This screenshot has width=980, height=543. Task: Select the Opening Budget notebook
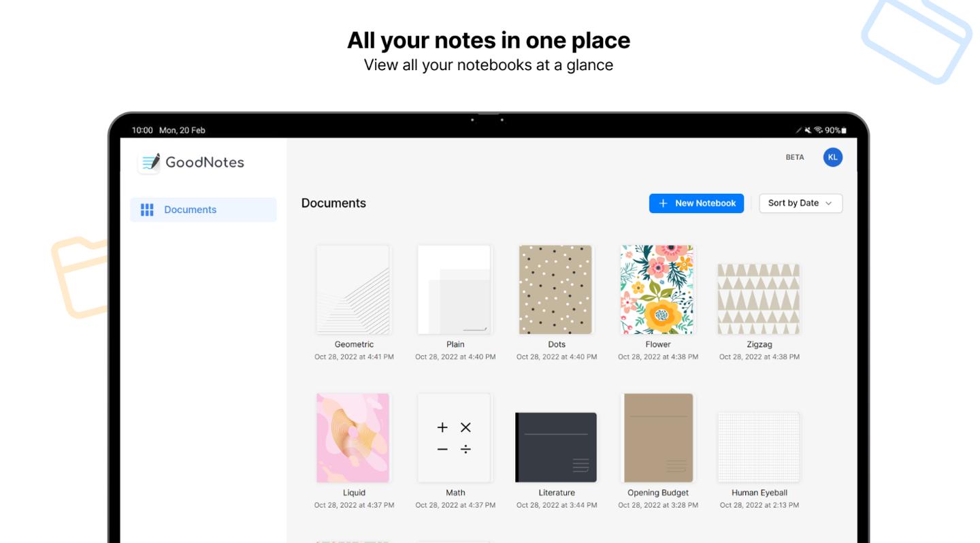pyautogui.click(x=657, y=438)
